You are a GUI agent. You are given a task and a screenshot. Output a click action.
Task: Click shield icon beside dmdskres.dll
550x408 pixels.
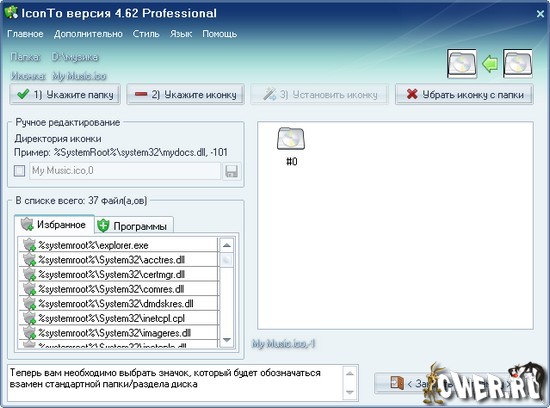[30, 304]
